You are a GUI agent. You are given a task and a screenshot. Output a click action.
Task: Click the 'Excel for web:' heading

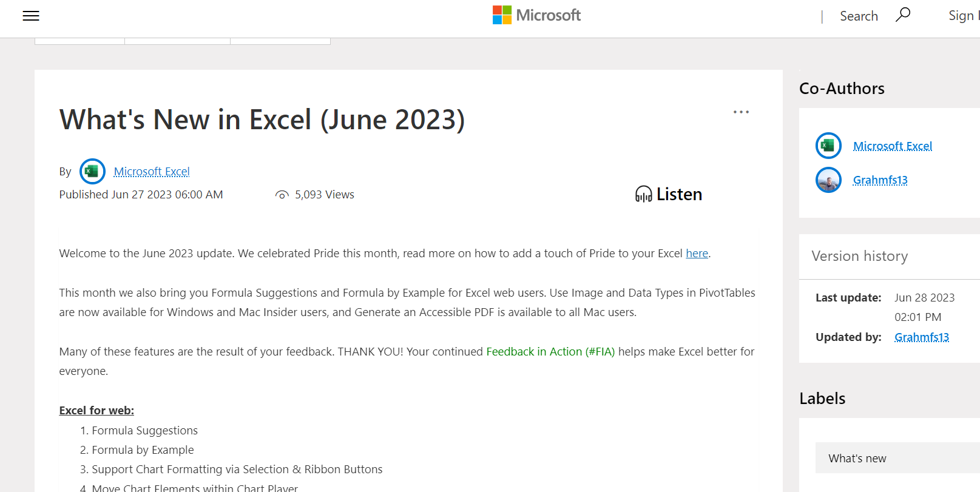tap(96, 411)
